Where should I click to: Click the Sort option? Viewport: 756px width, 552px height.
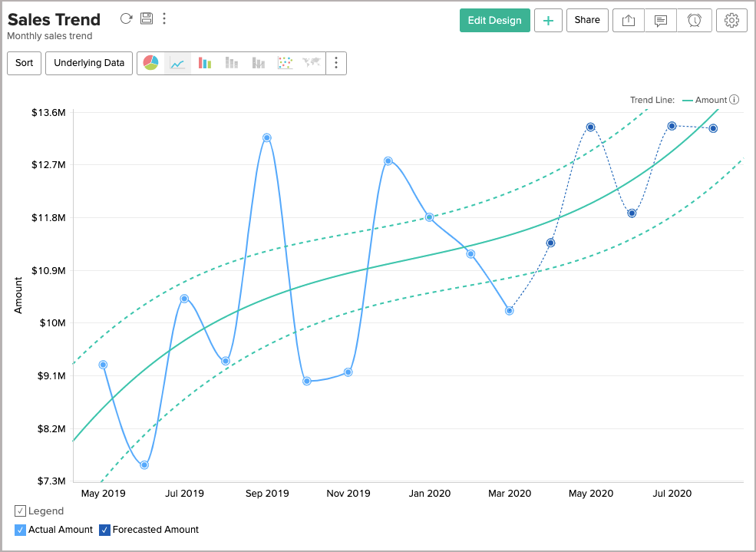point(24,63)
